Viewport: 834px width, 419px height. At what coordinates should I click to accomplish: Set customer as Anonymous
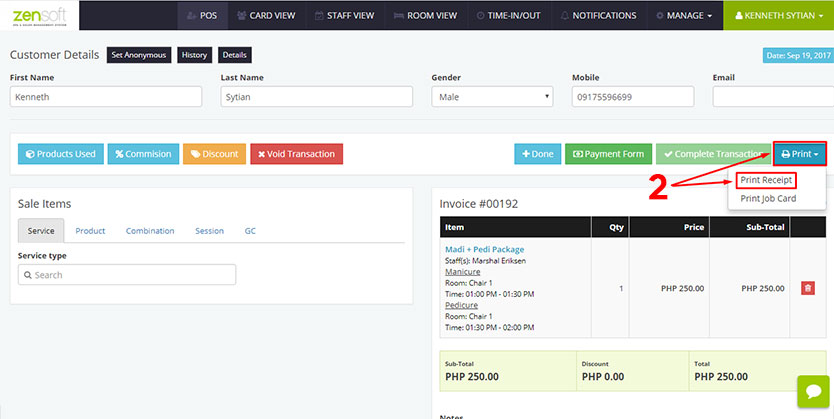139,55
